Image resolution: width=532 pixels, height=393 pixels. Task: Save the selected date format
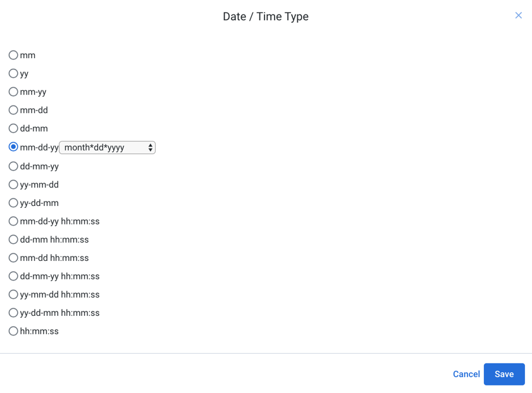[504, 374]
